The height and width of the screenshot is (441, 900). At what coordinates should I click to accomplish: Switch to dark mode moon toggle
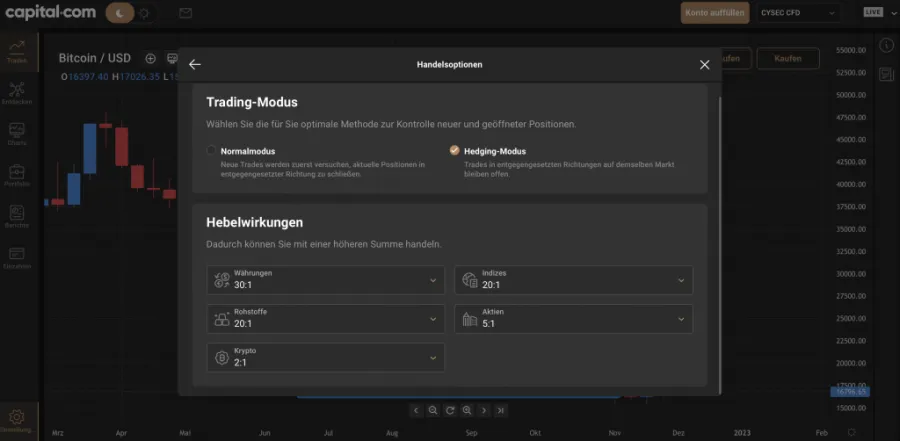point(120,13)
